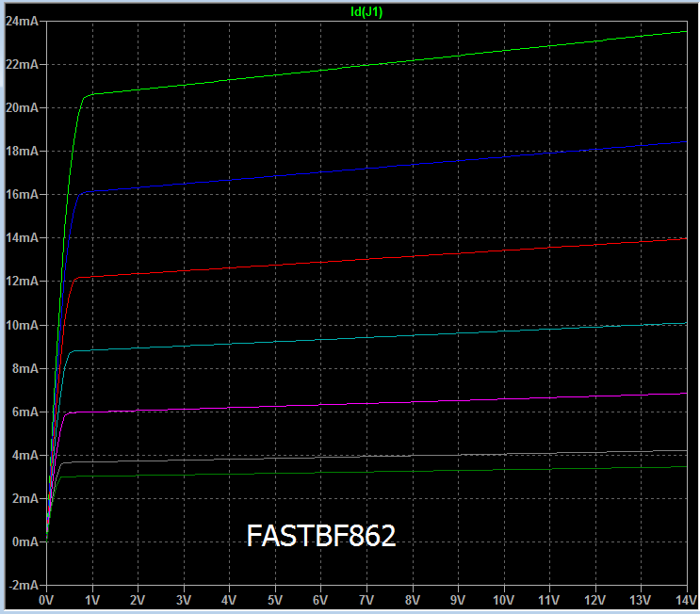Viewport: 700px width, 614px height.
Task: Click the 5V x-axis label
Action: [275, 600]
